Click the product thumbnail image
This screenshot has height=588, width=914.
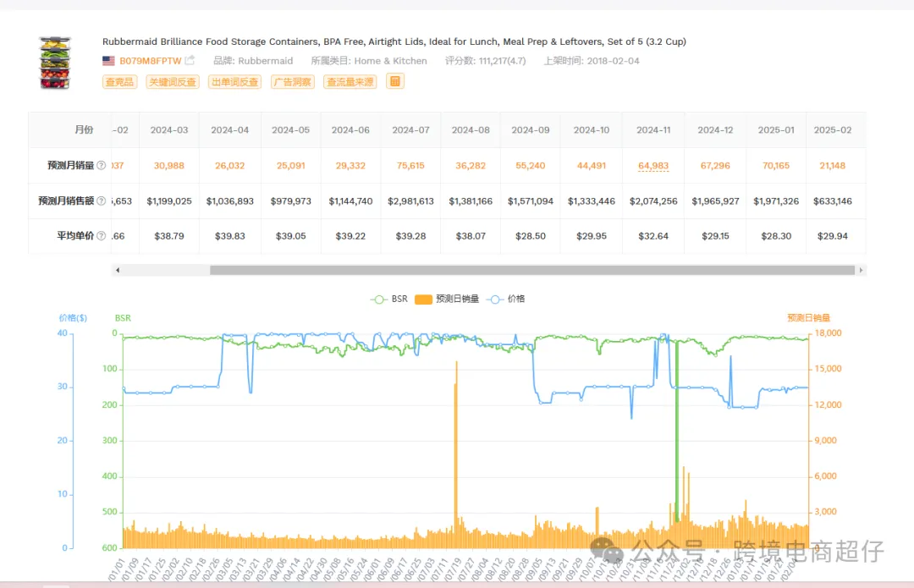tap(55, 63)
